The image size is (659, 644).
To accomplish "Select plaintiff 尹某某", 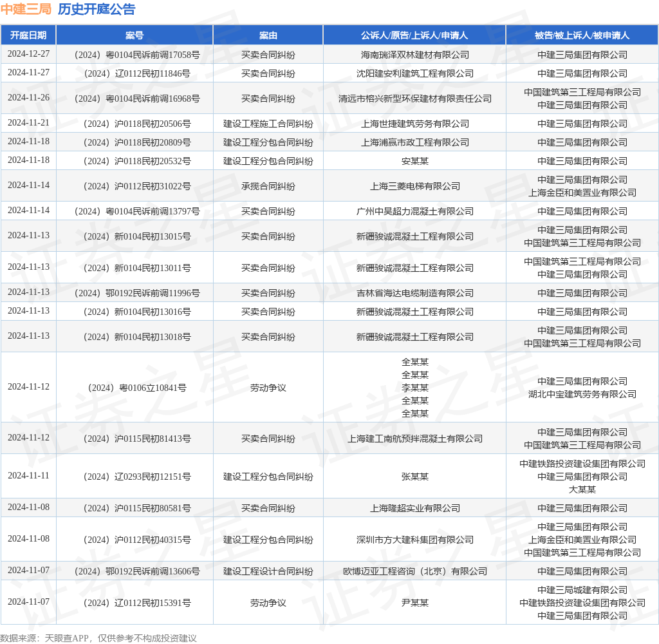I will [415, 603].
